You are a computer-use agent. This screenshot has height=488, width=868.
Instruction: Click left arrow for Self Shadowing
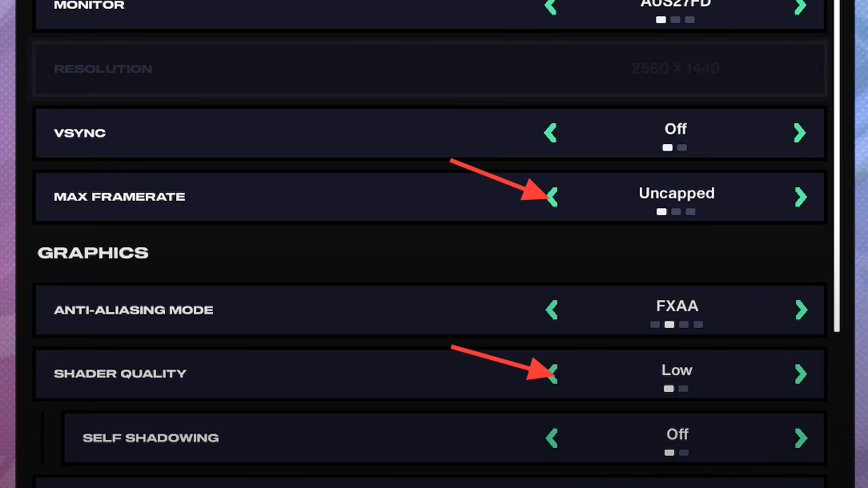pyautogui.click(x=551, y=438)
